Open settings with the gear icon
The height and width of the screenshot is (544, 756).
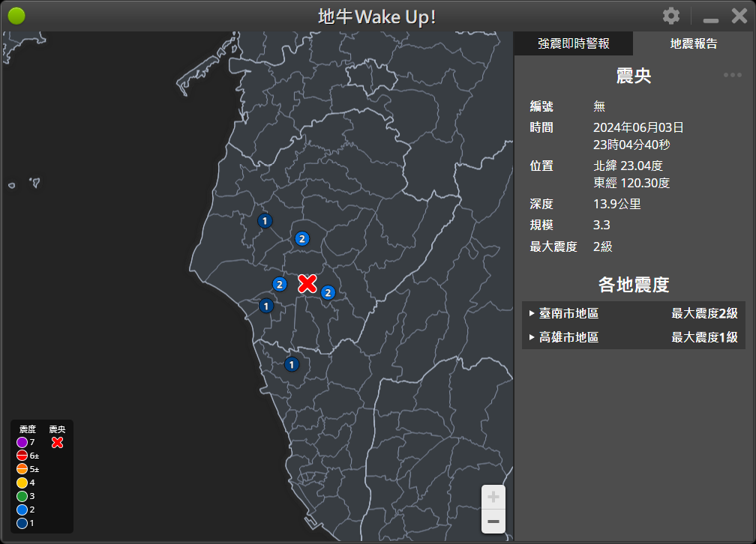[x=671, y=16]
